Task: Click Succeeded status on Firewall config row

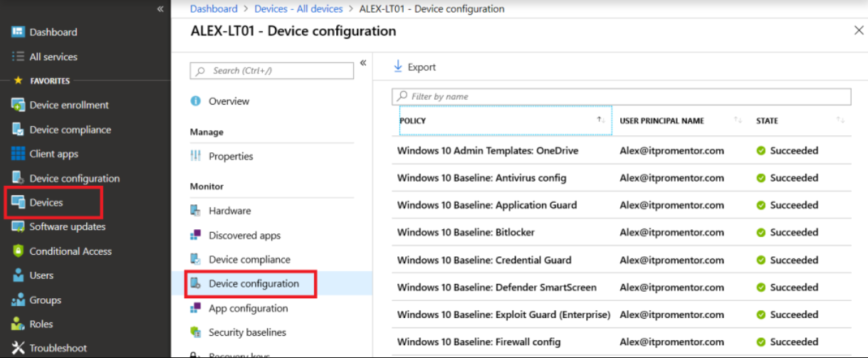Action: [x=794, y=342]
